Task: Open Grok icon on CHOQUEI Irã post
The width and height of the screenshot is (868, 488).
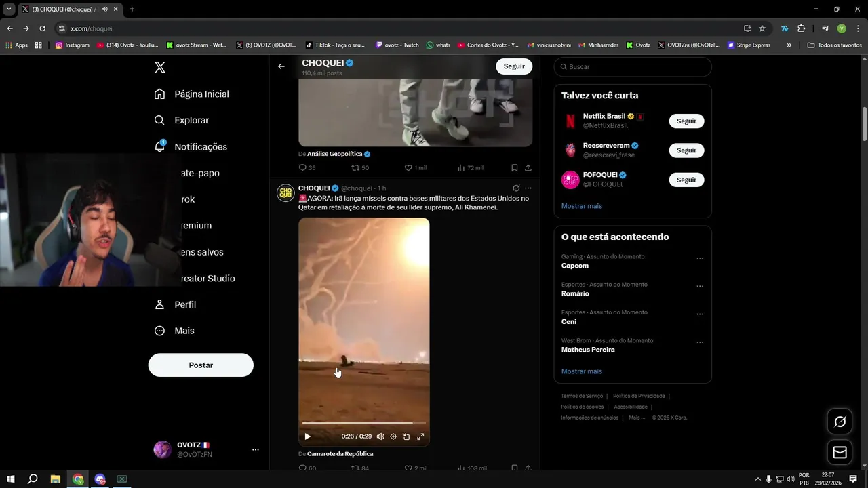Action: (516, 188)
